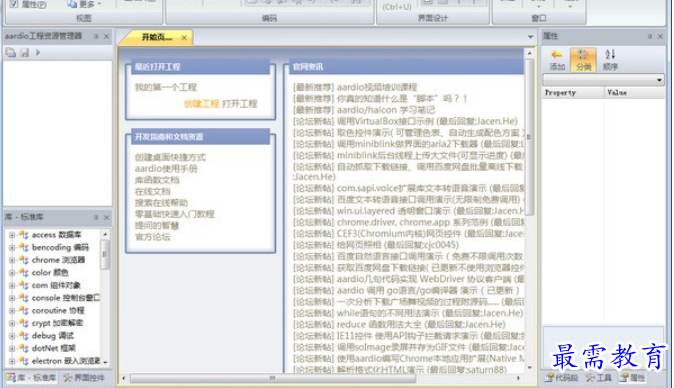Click the Property column header
Viewport: 674px width, 388px height.
[573, 93]
